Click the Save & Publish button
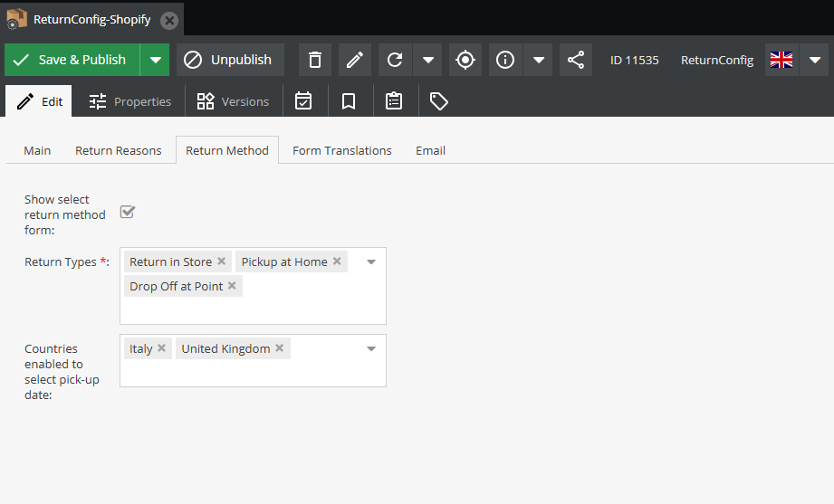 pyautogui.click(x=72, y=60)
